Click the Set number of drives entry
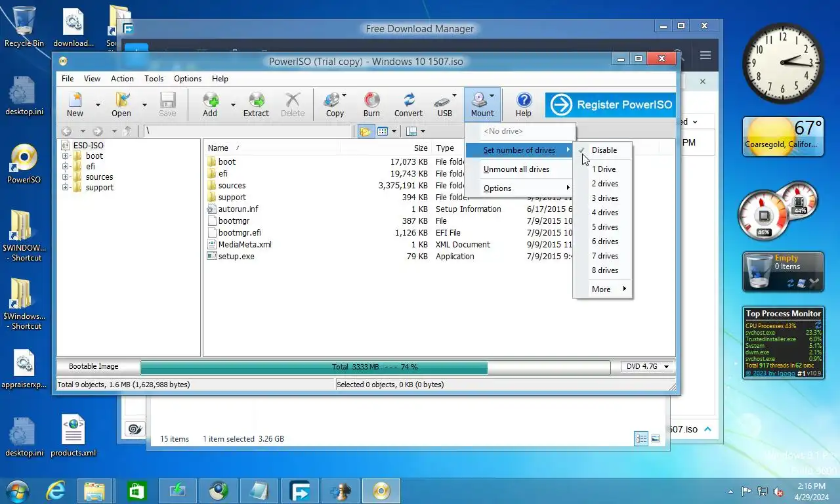The image size is (840, 504). (x=520, y=150)
